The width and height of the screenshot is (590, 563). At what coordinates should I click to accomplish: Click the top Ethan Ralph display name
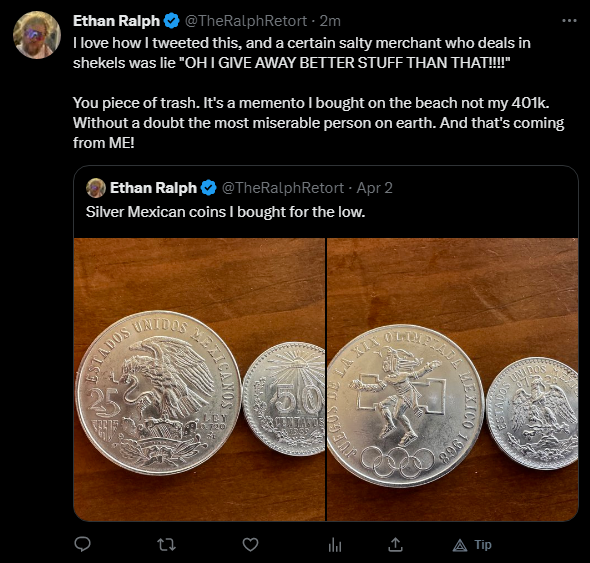[x=116, y=21]
